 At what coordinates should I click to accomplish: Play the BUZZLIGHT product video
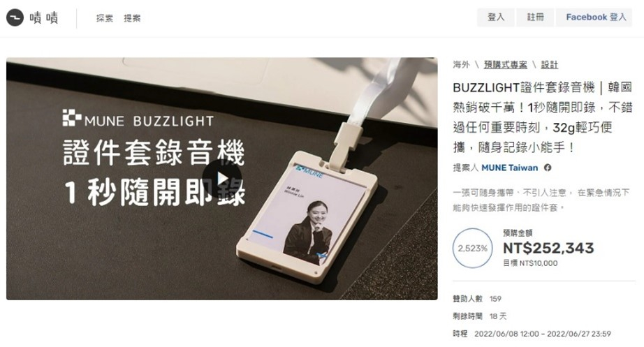(222, 179)
